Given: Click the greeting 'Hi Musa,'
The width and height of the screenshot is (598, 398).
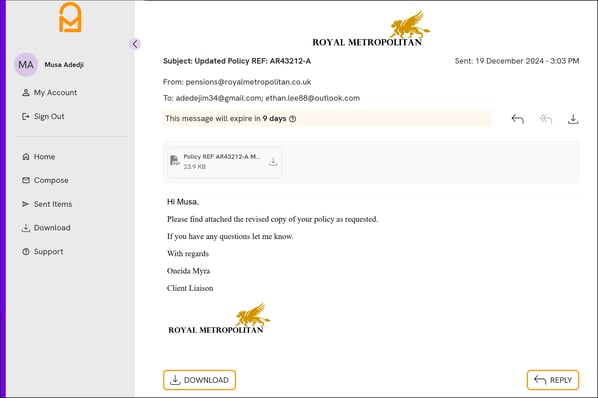Looking at the screenshot, I should point(183,202).
